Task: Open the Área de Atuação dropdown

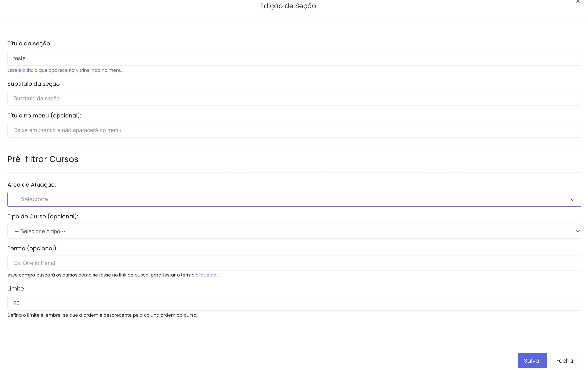Action: (288, 199)
